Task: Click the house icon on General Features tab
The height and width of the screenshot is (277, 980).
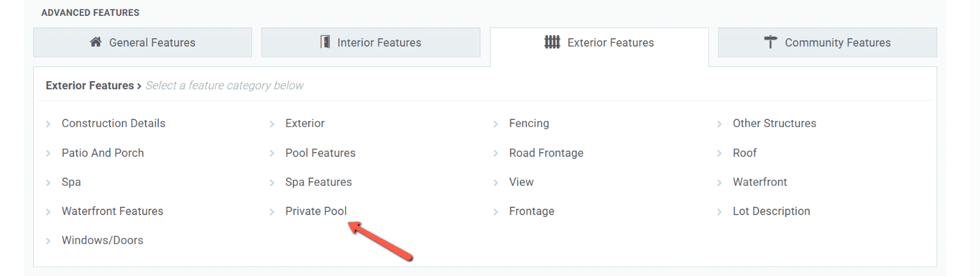Action: [x=96, y=42]
